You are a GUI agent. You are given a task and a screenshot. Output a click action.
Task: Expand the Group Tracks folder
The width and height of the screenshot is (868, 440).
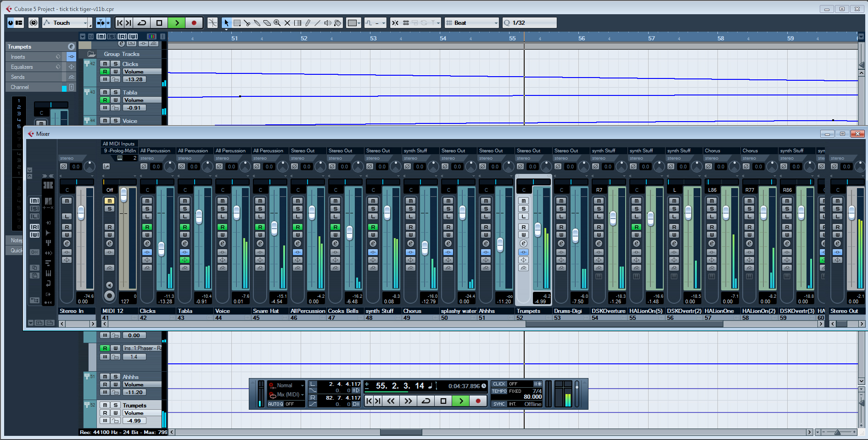pyautogui.click(x=92, y=54)
